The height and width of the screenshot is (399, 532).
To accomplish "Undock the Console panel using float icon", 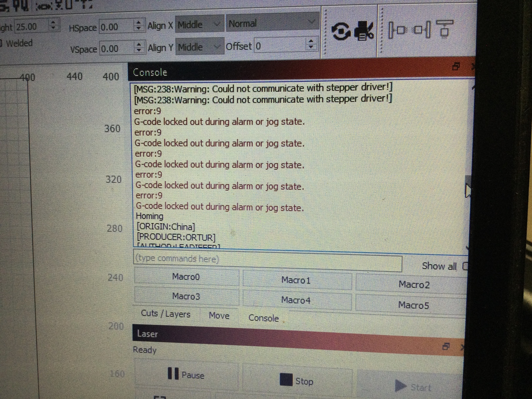I will (456, 67).
